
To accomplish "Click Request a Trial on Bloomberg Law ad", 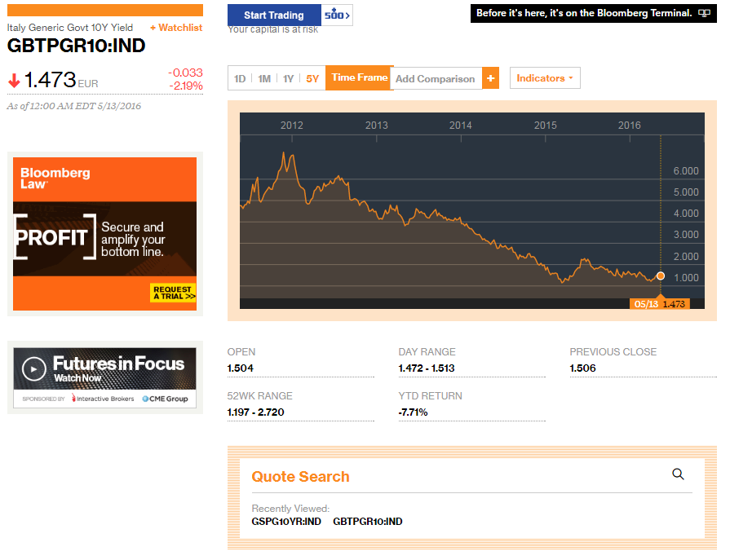I will click(173, 293).
